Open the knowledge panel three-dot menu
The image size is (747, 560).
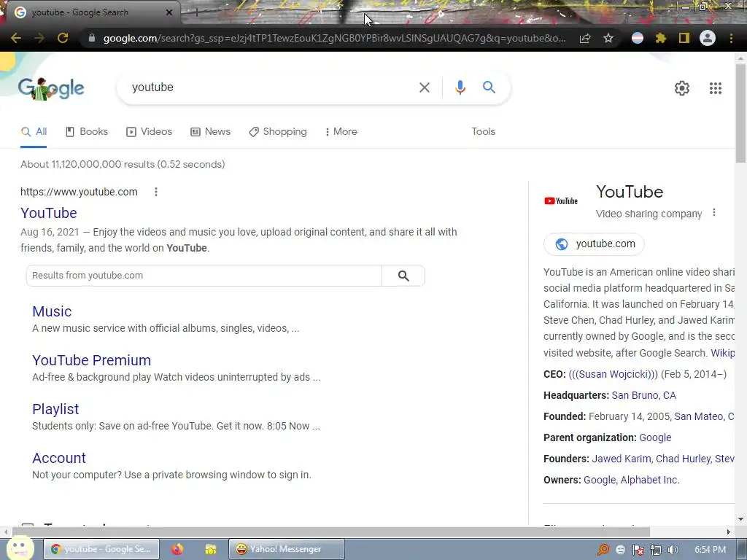(713, 212)
